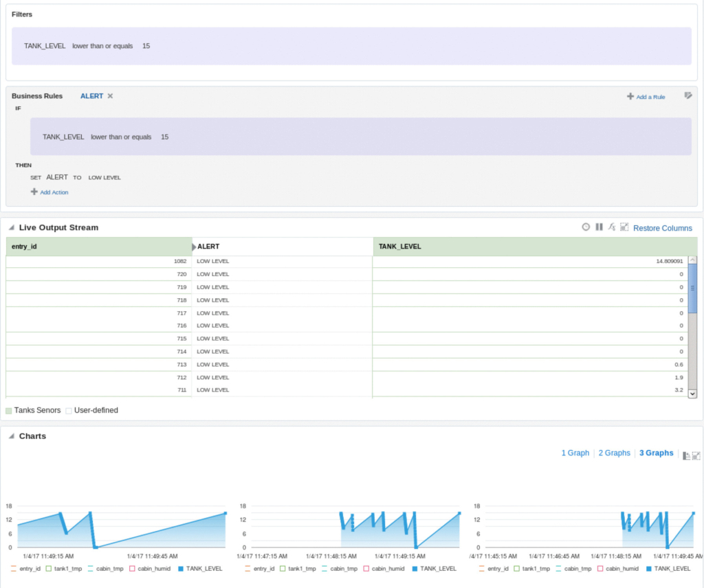The width and height of the screenshot is (704, 588).
Task: Click the scroll-up arrow of the output table
Action: click(693, 260)
